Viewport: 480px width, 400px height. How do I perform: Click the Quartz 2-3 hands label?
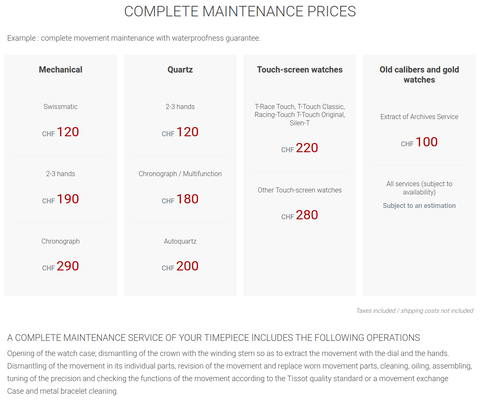(x=180, y=107)
